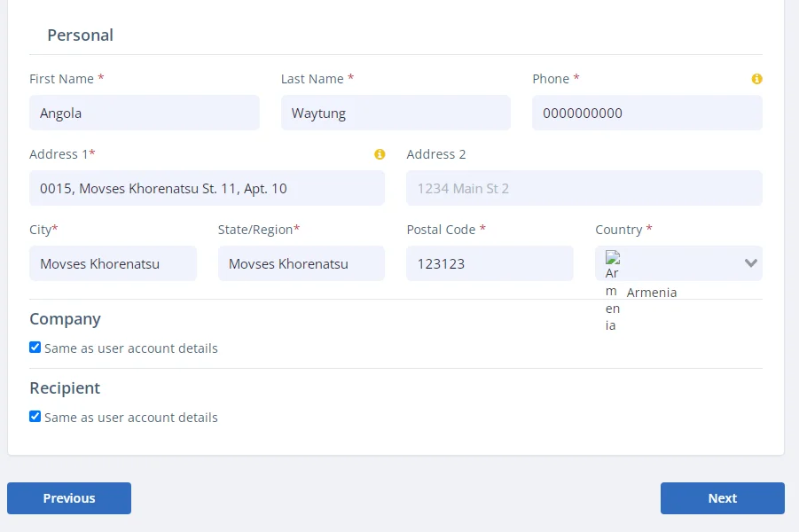The height and width of the screenshot is (532, 799).
Task: Click the Address 1 input field
Action: [x=207, y=188]
